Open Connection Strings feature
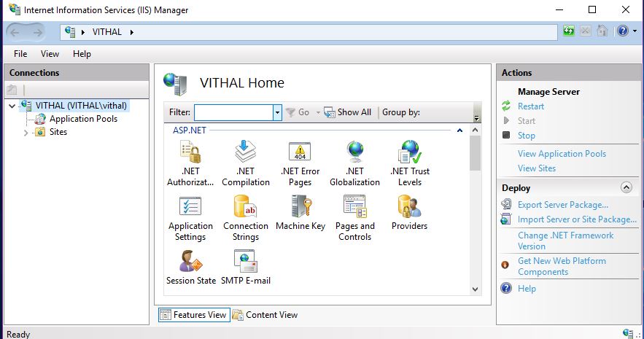The width and height of the screenshot is (644, 339). [246, 219]
